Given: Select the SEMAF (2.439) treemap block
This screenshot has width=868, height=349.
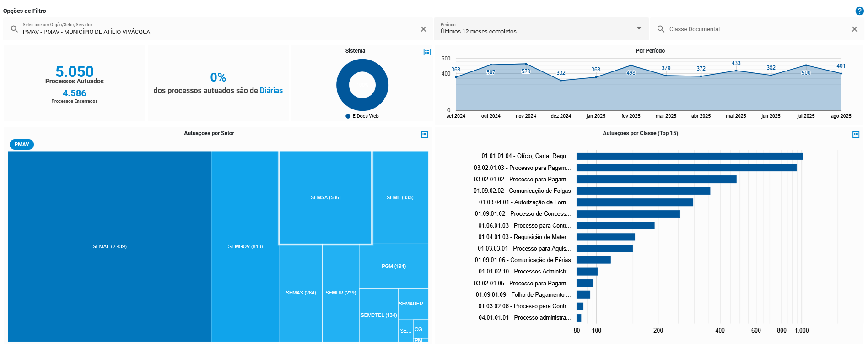Looking at the screenshot, I should [x=109, y=246].
